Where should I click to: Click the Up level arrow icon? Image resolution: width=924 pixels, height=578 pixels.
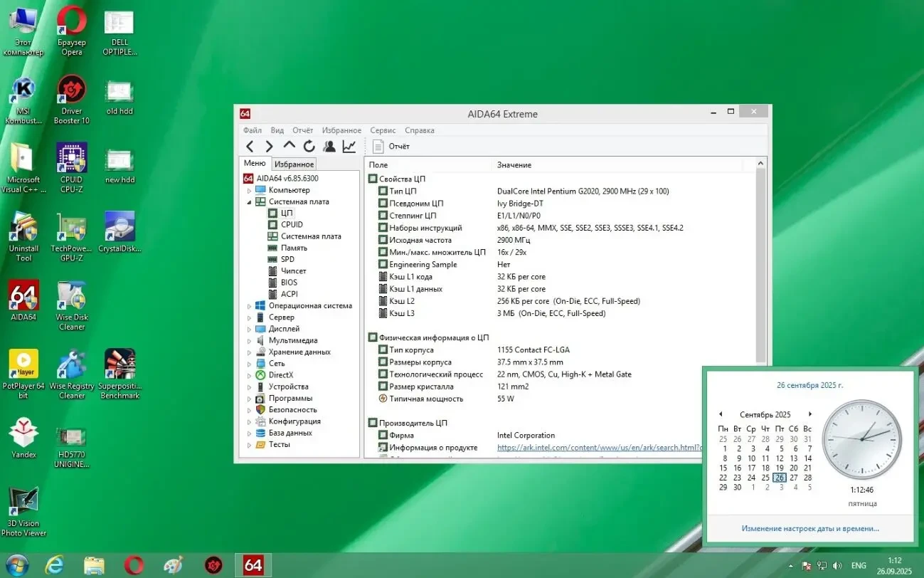pos(289,146)
